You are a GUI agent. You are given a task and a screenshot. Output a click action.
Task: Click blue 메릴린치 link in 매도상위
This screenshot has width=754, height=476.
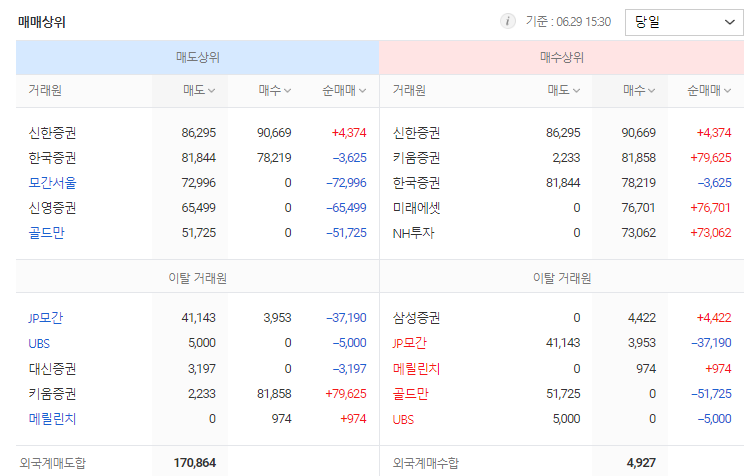pyautogui.click(x=52, y=419)
